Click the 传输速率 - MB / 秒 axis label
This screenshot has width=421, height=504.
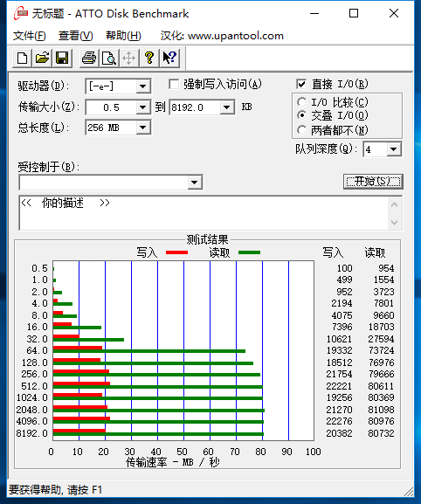(x=173, y=463)
